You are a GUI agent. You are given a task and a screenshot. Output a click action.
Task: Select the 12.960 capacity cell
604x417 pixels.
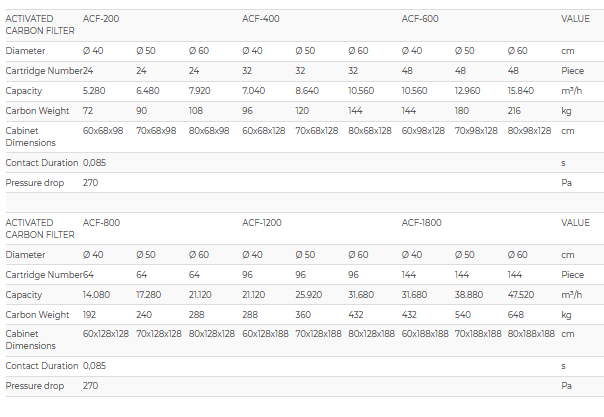469,89
